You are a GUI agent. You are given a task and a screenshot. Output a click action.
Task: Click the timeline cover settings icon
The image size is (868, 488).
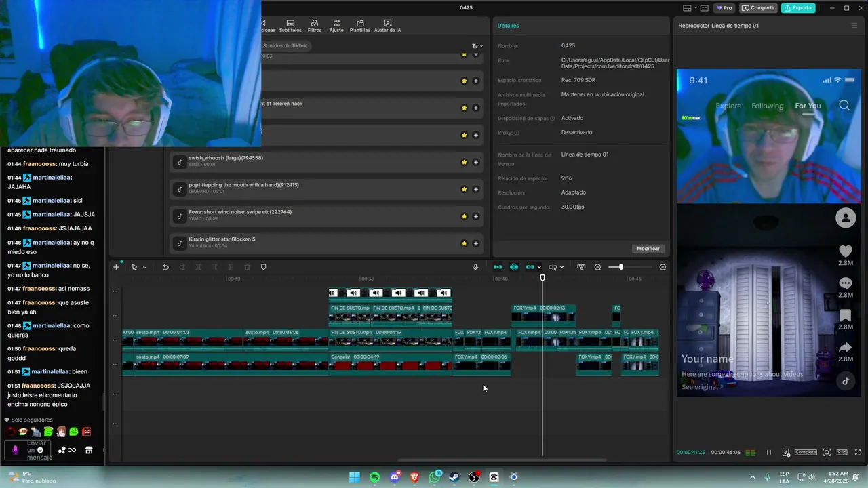[581, 267]
